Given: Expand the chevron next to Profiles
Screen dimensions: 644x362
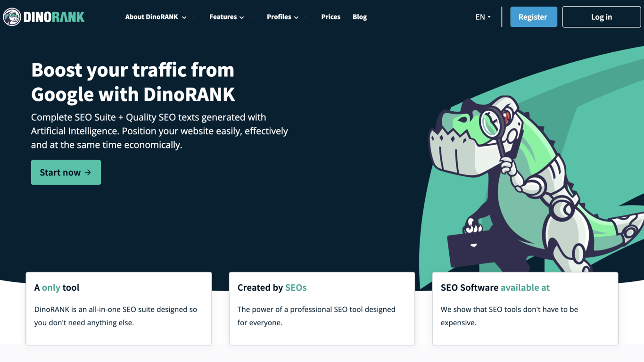Looking at the screenshot, I should click(296, 17).
